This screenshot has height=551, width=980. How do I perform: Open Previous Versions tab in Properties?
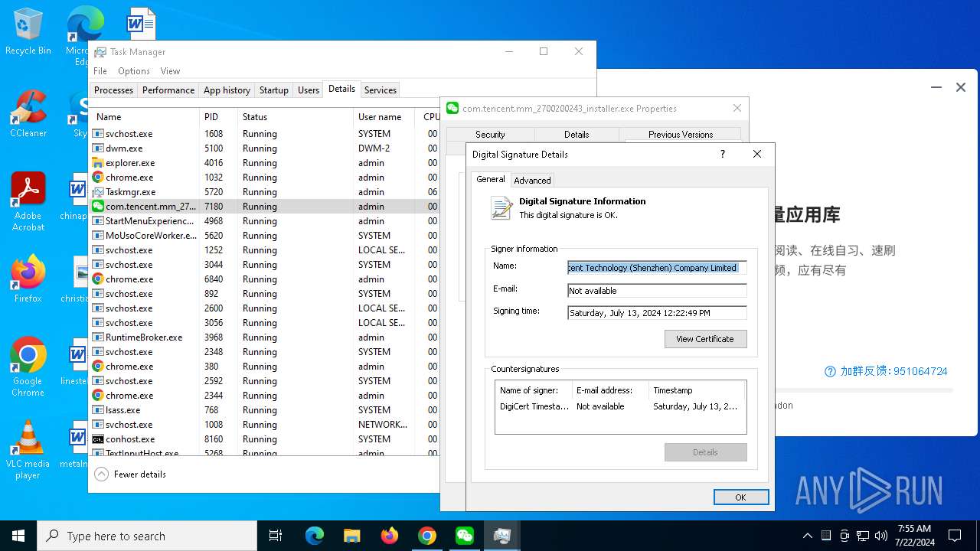(681, 134)
